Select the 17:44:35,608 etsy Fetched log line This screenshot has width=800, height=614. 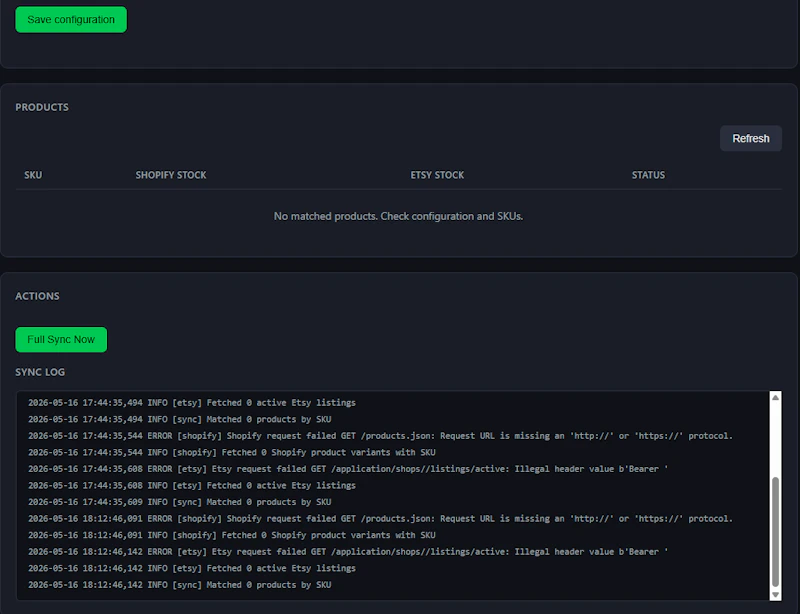(x=192, y=485)
